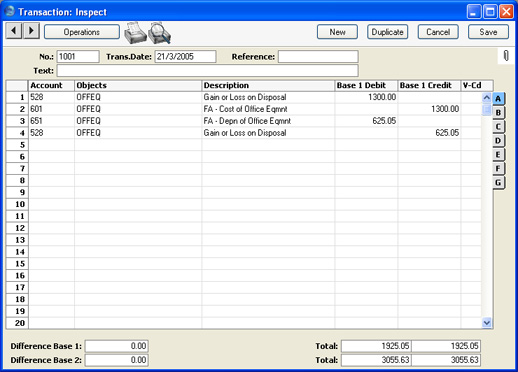Switch to flip tab G
This screenshot has height=372, width=518.
(498, 183)
